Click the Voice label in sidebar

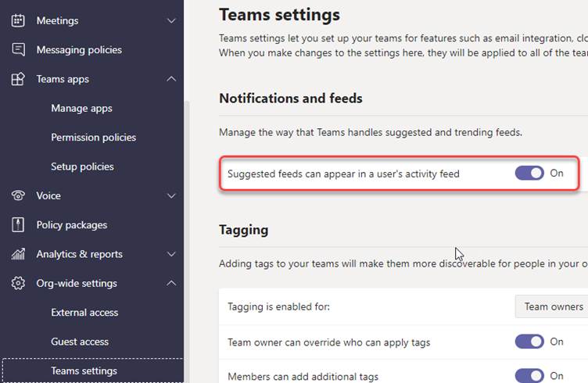[x=48, y=195]
